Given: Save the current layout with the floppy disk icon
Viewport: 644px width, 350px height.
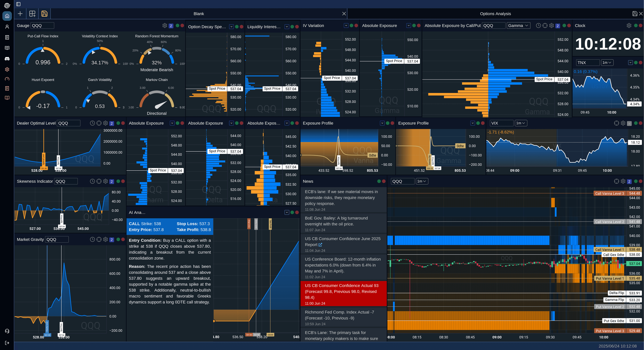Looking at the screenshot, I should coord(44,14).
